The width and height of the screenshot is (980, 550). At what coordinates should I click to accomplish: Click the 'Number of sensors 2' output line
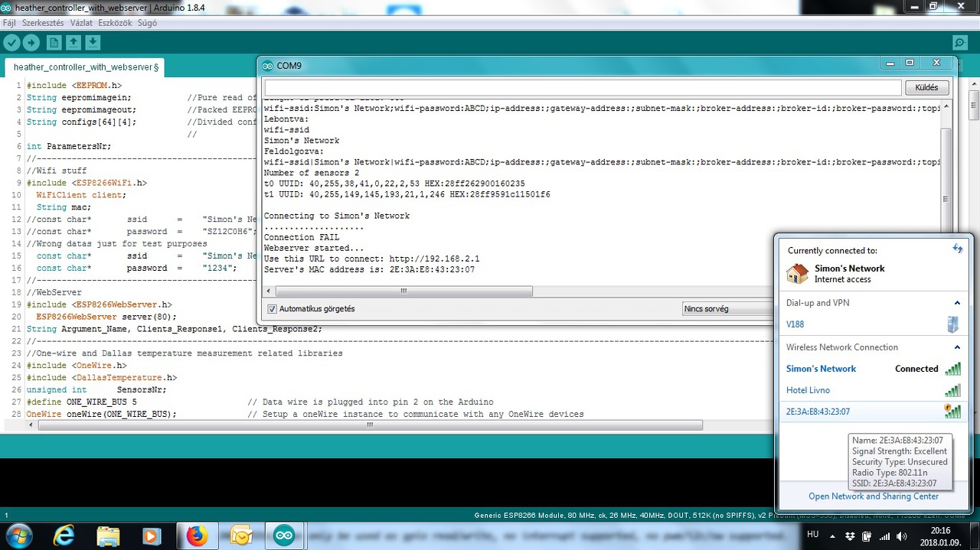point(312,173)
